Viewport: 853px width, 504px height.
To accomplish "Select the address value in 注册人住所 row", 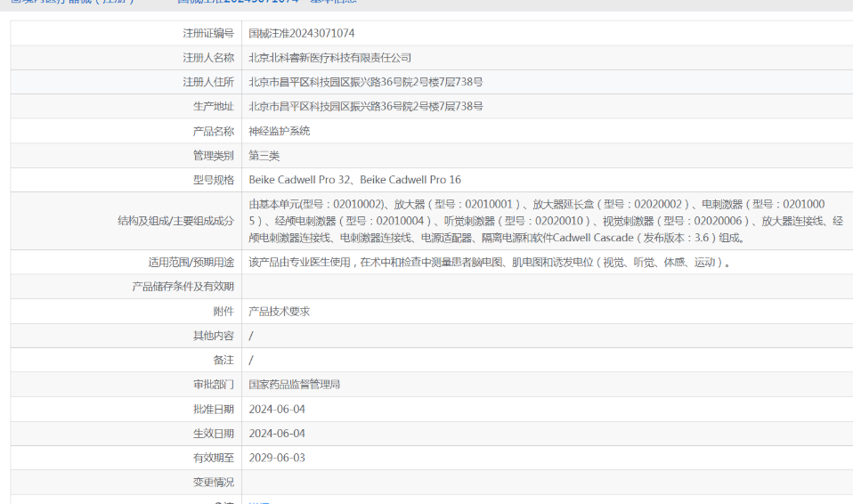I will coord(366,82).
